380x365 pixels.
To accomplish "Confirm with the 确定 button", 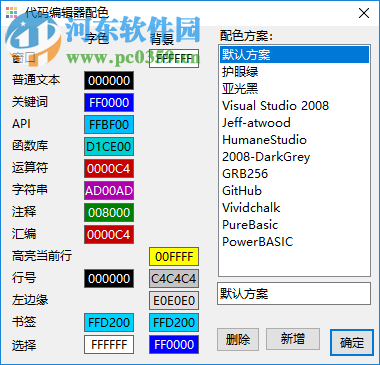I will pos(352,342).
